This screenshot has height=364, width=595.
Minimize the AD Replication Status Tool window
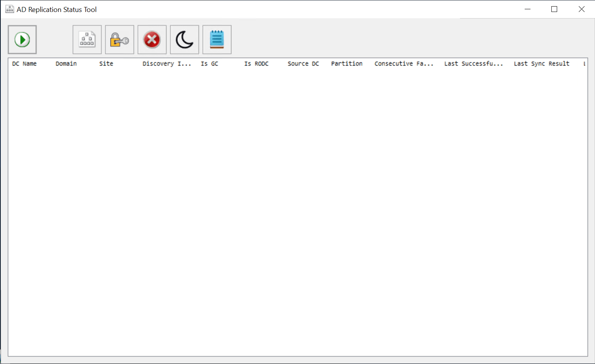point(527,9)
